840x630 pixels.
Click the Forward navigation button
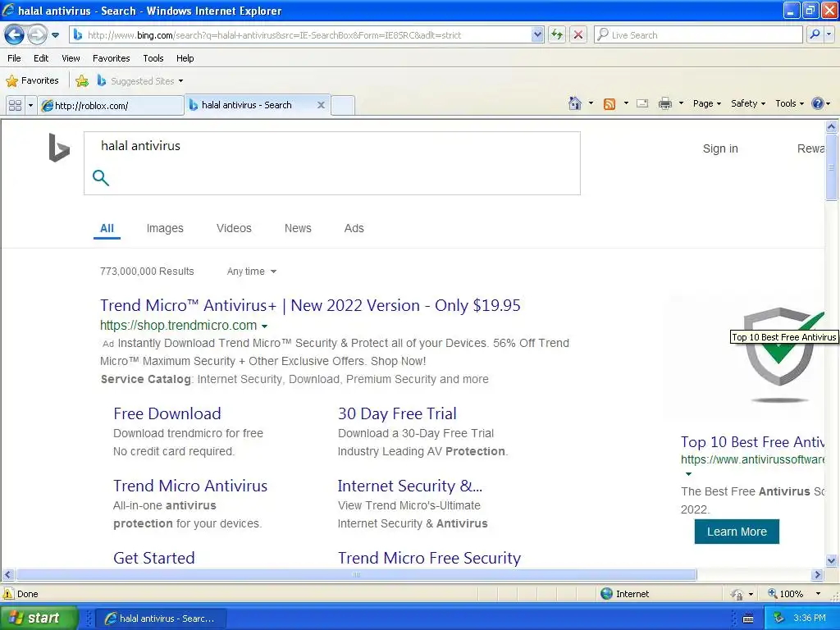tap(37, 35)
